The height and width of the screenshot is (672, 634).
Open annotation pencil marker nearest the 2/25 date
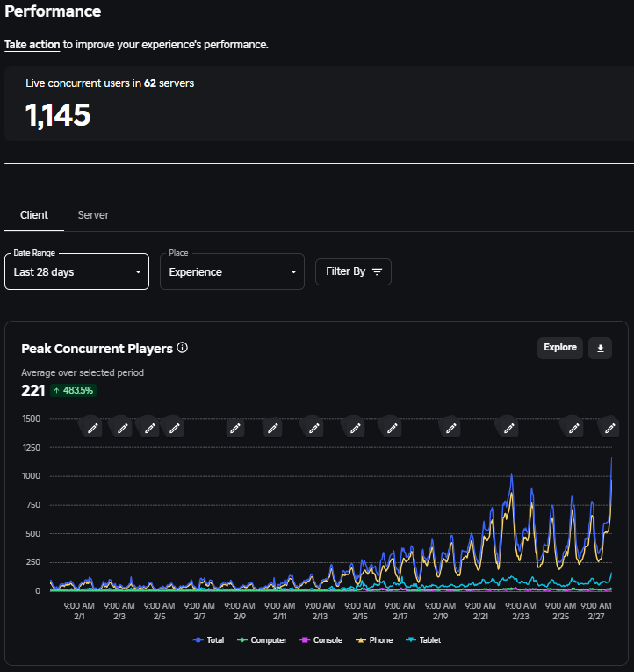pyautogui.click(x=574, y=428)
